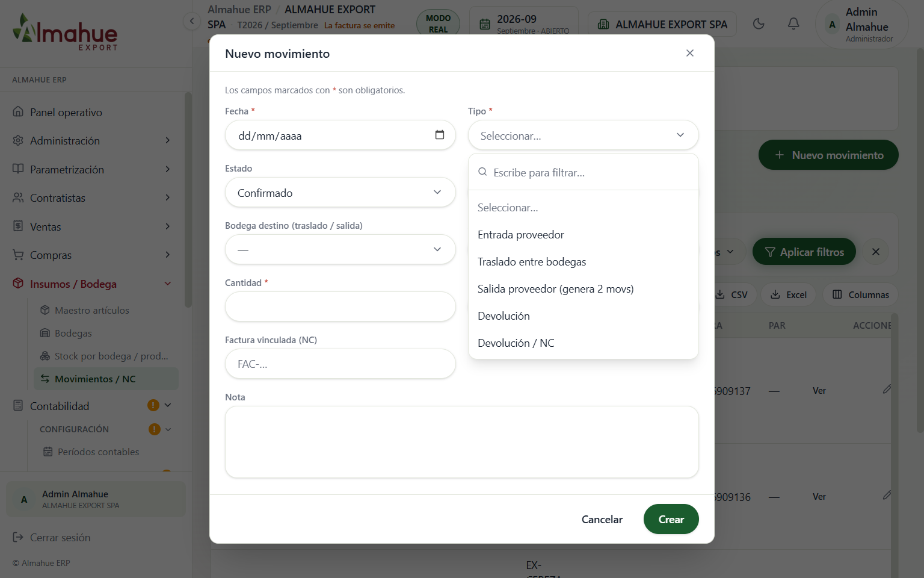Open the Columnas selector button
Image resolution: width=924 pixels, height=578 pixels.
point(860,294)
